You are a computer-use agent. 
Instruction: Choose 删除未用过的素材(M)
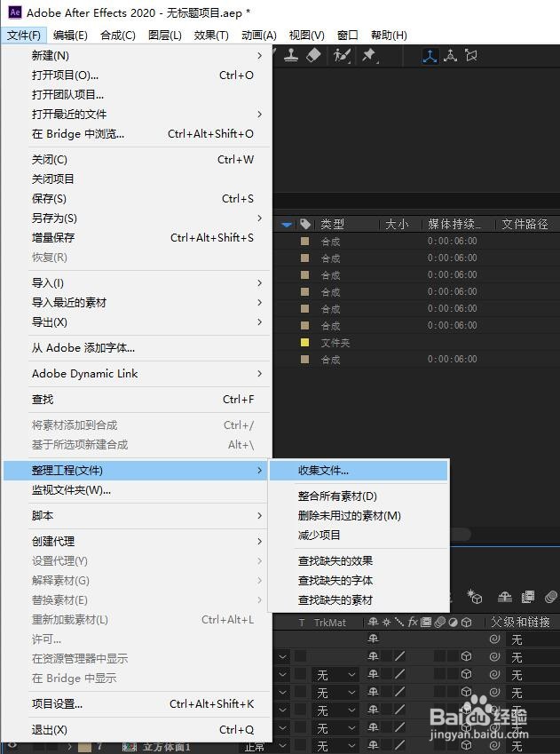359,516
